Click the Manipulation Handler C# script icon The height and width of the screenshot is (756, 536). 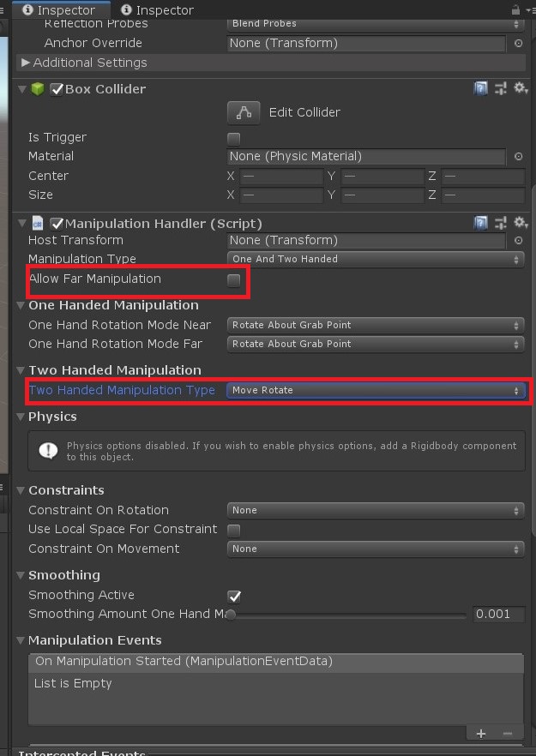click(38, 223)
